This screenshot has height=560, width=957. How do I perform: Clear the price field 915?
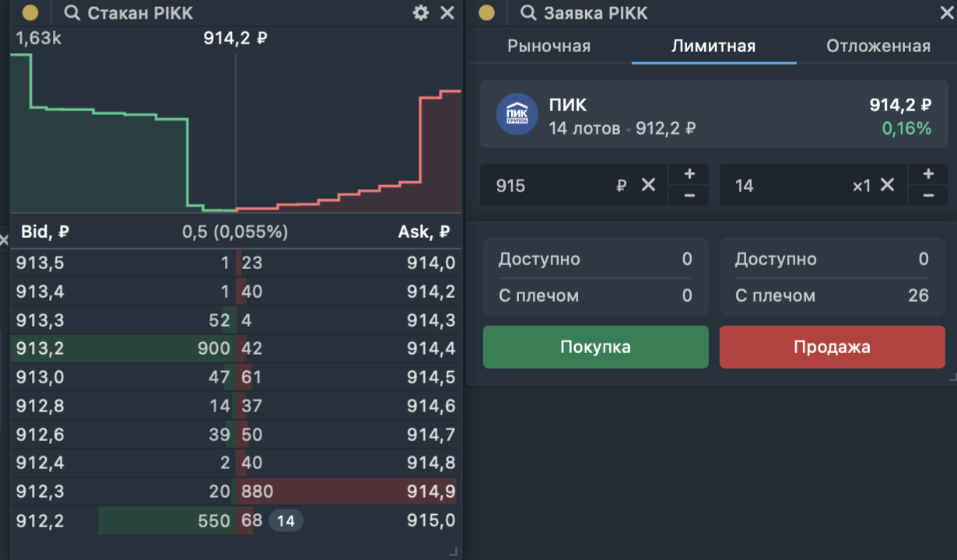pyautogui.click(x=648, y=185)
